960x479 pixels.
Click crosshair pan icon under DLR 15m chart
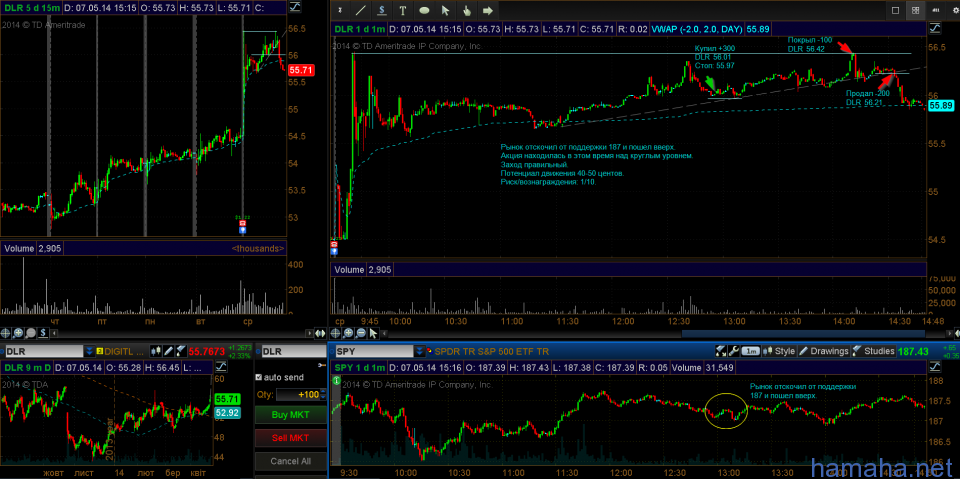pyautogui.click(x=6, y=333)
